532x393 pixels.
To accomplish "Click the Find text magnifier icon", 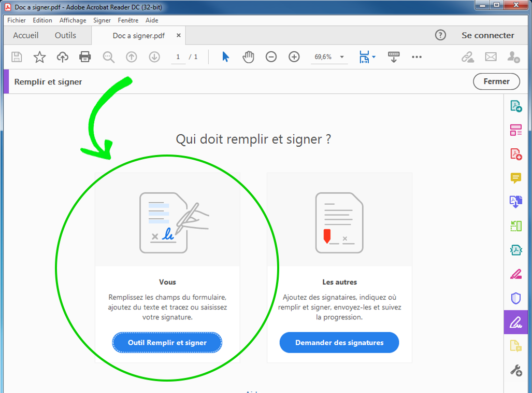I will tap(109, 57).
